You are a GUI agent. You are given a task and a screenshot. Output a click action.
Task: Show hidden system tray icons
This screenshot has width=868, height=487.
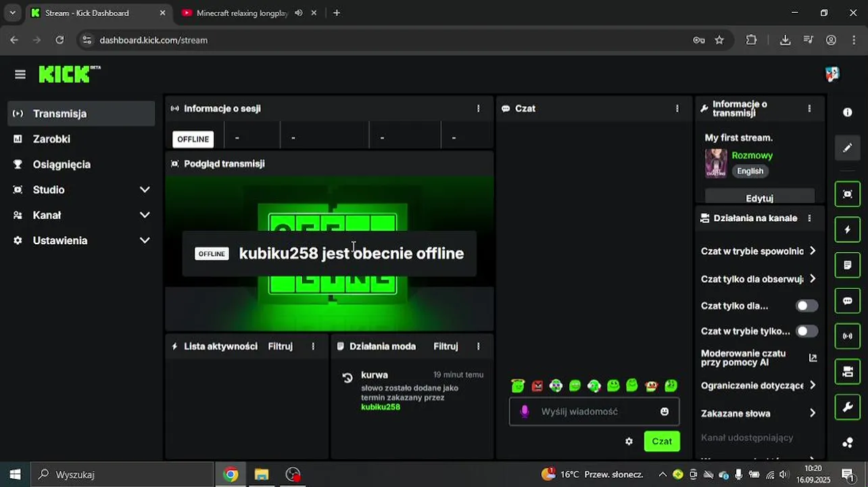[x=662, y=475]
